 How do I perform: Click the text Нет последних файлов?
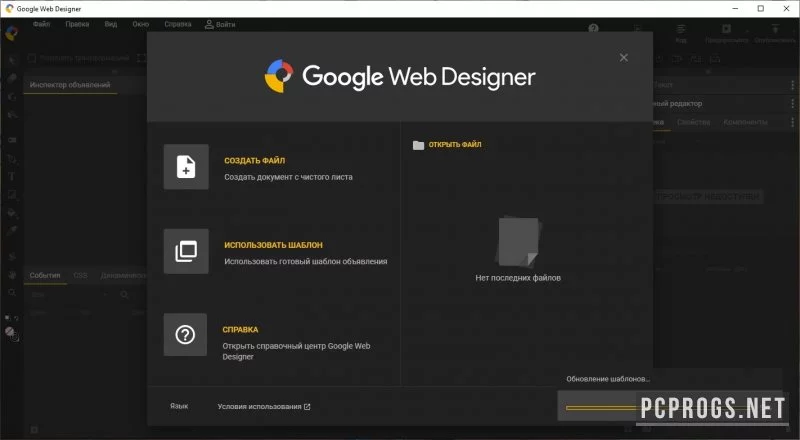(x=518, y=278)
